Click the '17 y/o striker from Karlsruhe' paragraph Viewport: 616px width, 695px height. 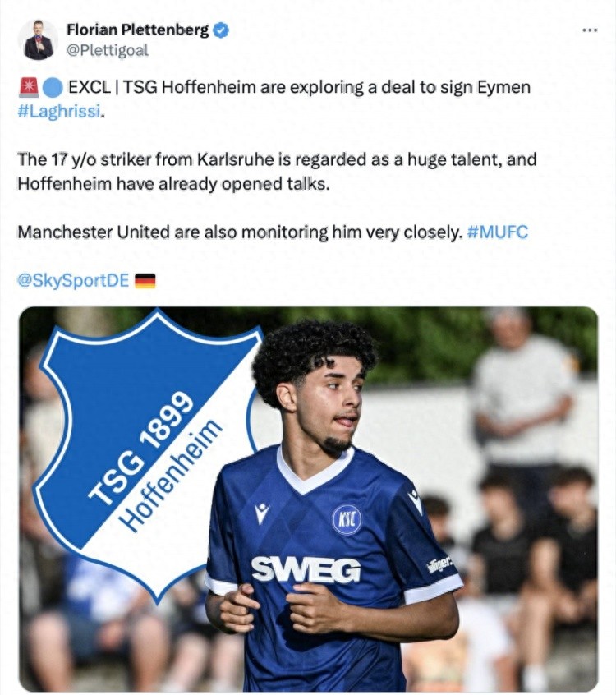click(x=277, y=171)
